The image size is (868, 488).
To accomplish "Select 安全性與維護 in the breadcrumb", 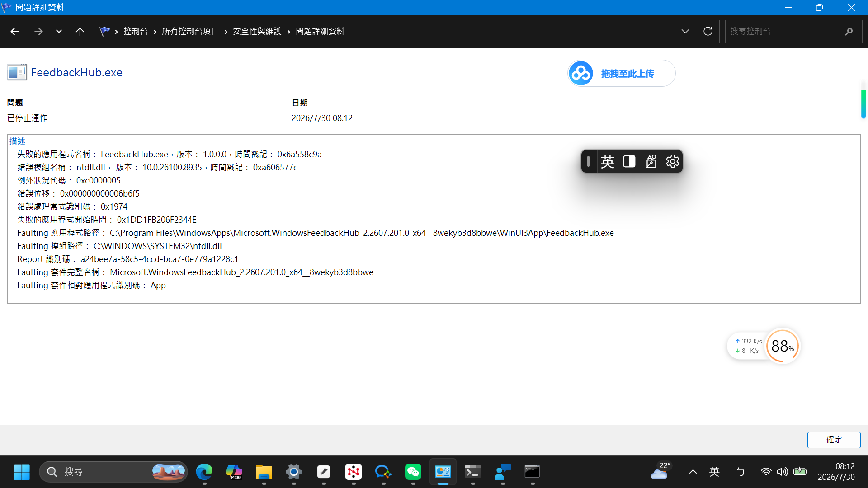I will coord(257,31).
